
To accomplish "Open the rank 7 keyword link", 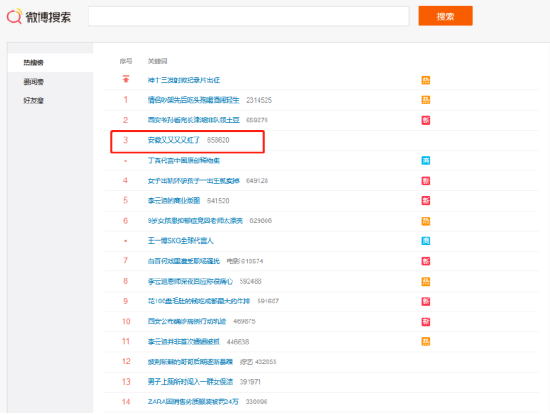I will coord(183,261).
